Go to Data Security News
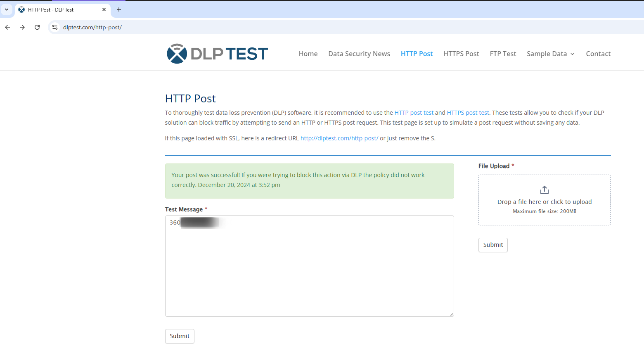Viewport: 644px width, 355px height. pos(359,54)
